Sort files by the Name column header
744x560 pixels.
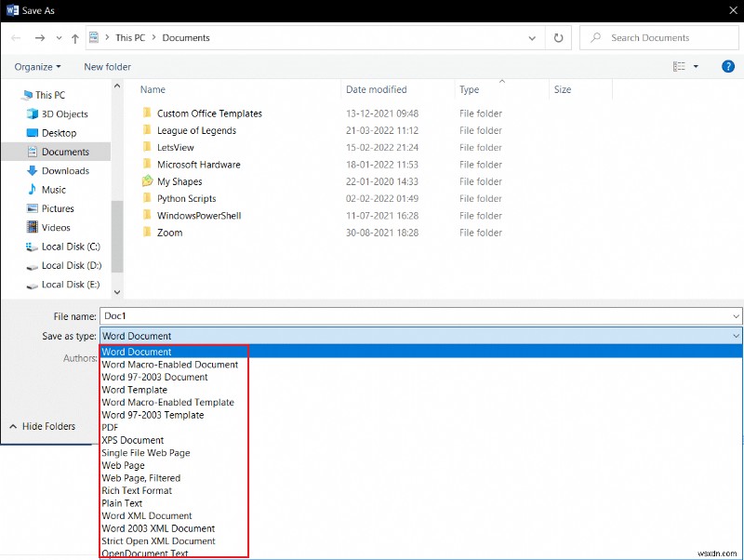pyautogui.click(x=153, y=89)
